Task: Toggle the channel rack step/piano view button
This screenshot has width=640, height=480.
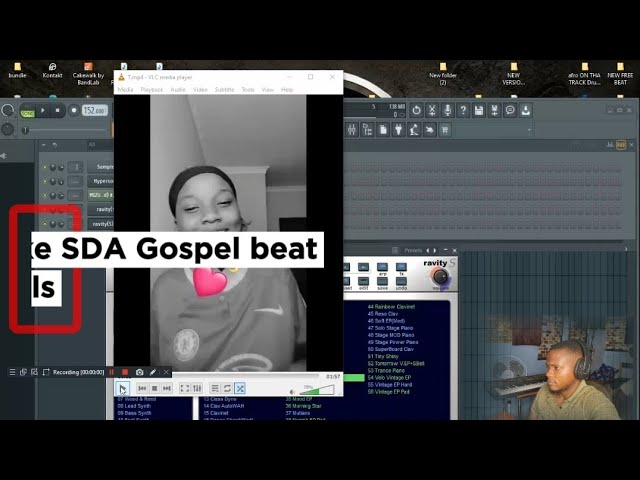Action: (x=621, y=144)
